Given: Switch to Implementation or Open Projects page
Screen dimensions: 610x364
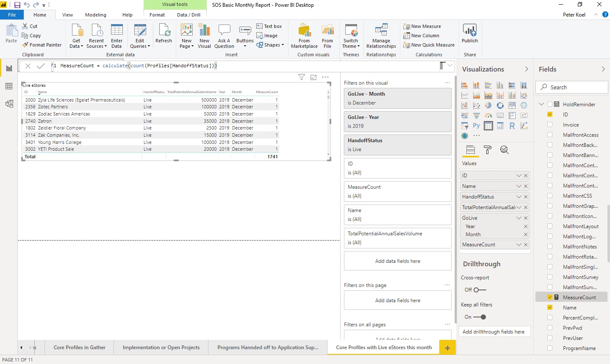Looking at the screenshot, I should [x=161, y=347].
